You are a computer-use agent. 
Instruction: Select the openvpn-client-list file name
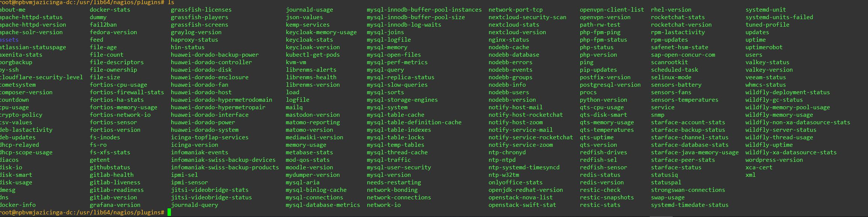click(x=612, y=10)
